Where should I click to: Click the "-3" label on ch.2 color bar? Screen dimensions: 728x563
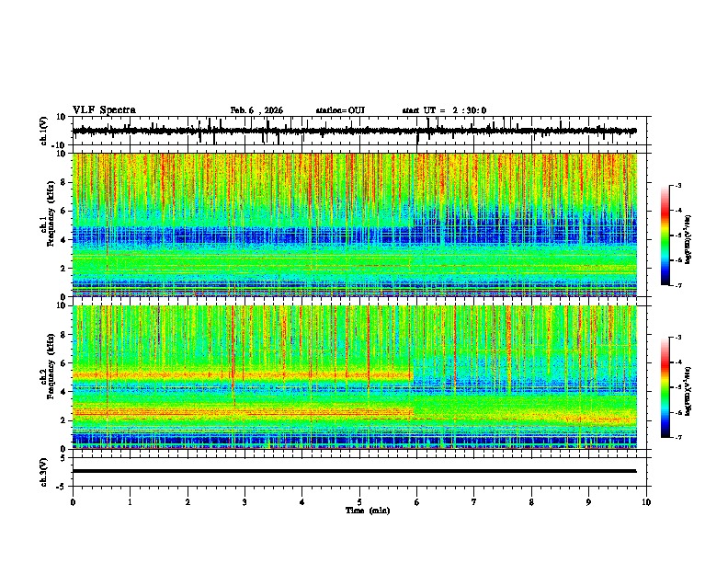[x=677, y=338]
